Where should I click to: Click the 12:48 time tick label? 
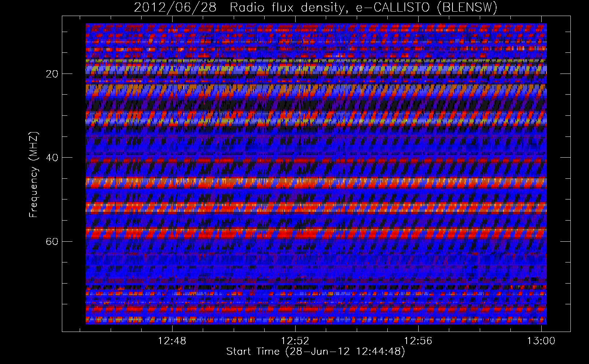click(172, 341)
